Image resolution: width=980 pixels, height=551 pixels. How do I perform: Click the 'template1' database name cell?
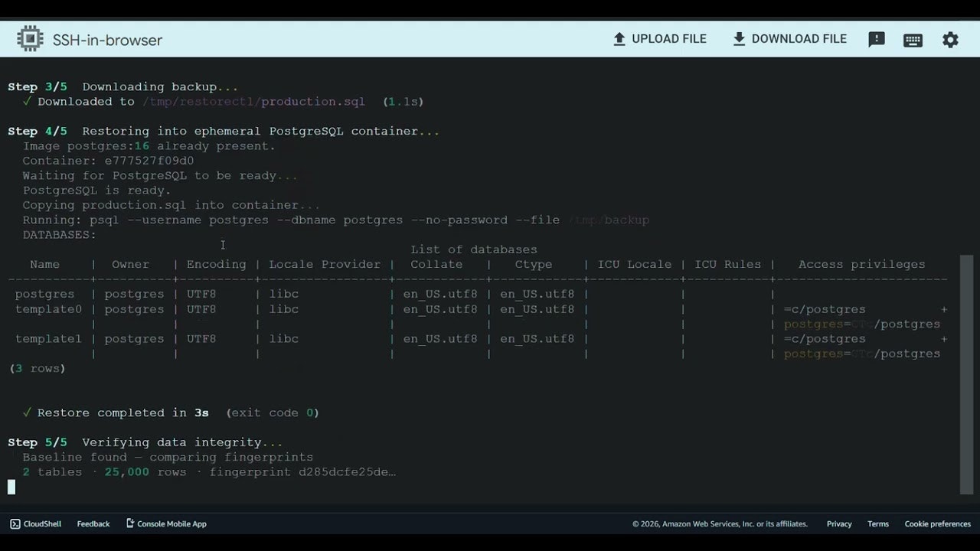48,339
